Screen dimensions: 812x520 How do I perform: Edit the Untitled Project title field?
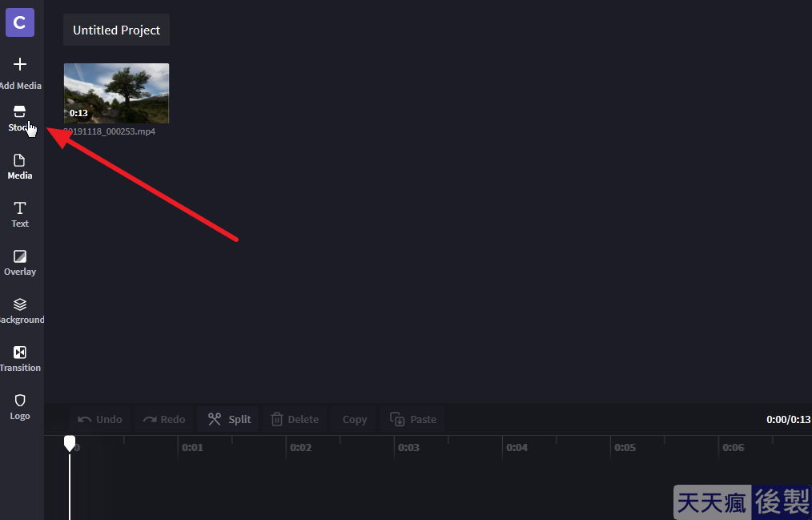pyautogui.click(x=117, y=30)
